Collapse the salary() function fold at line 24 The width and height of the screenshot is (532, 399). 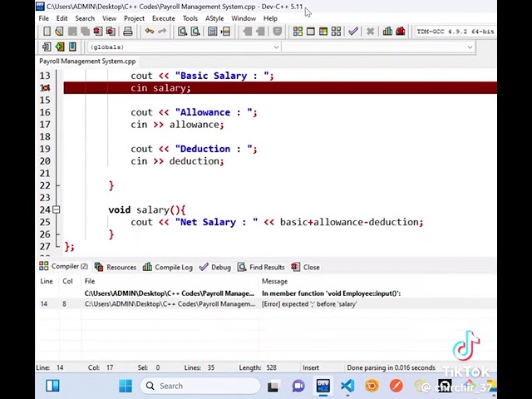[57, 209]
